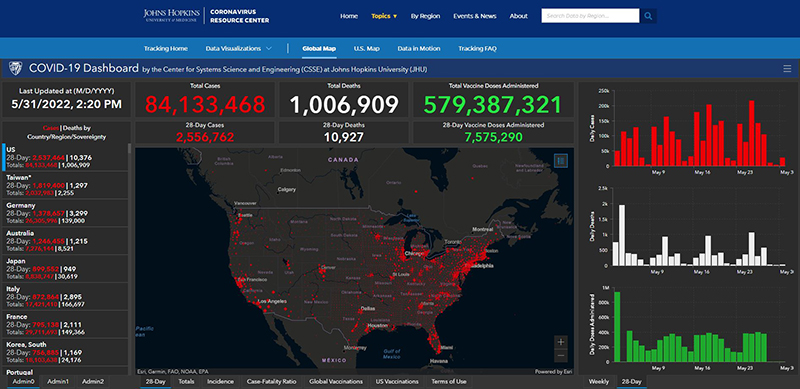
Task: Click the search magnifier icon
Action: 648,16
